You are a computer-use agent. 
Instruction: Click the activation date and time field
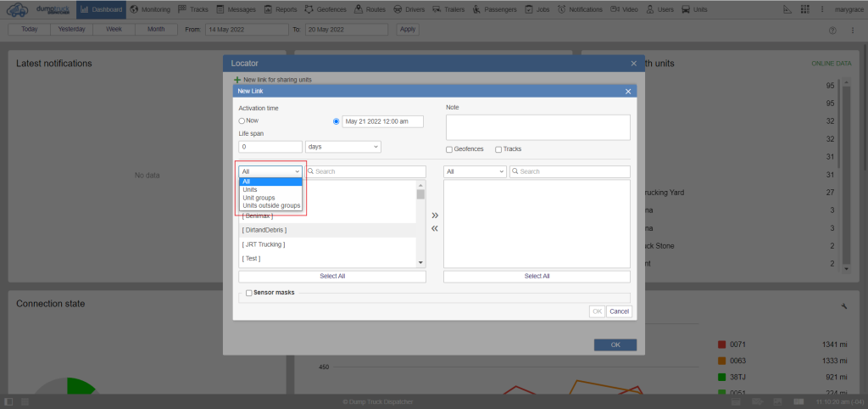click(x=382, y=121)
